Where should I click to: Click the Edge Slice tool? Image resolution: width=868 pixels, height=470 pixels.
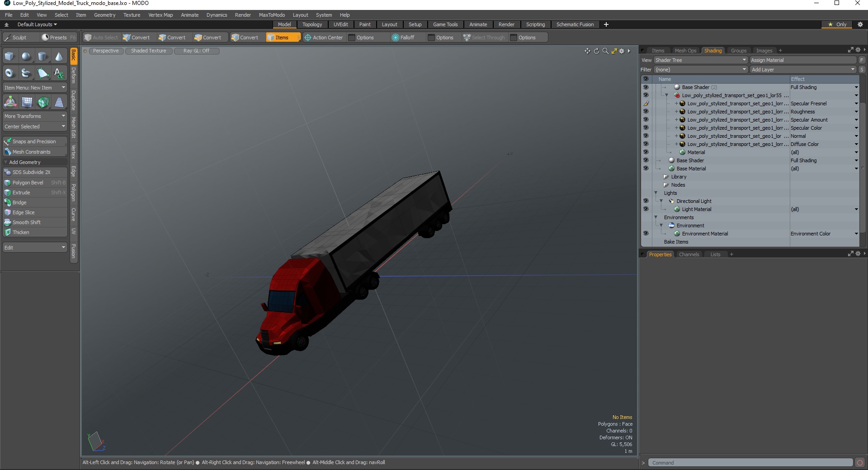click(35, 212)
